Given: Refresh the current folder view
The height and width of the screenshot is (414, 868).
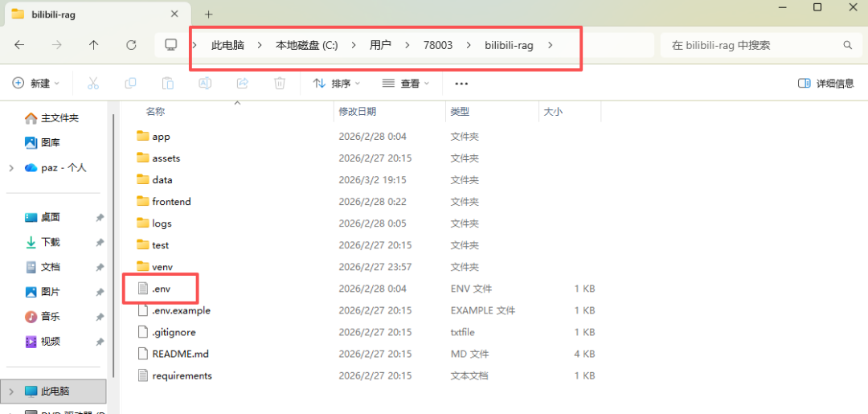Looking at the screenshot, I should (131, 45).
